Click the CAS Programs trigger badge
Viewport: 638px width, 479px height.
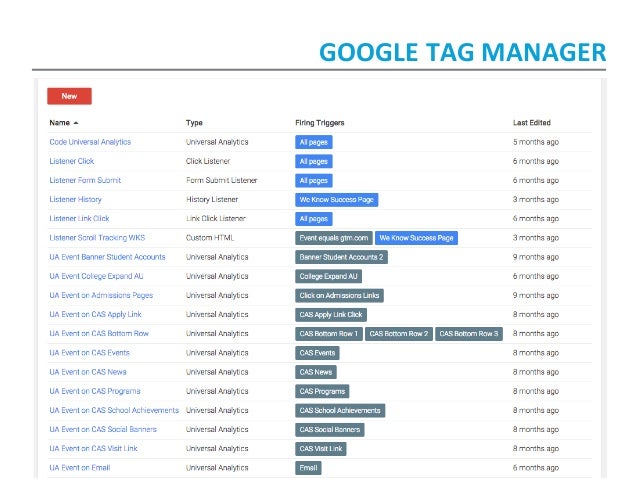tap(322, 391)
